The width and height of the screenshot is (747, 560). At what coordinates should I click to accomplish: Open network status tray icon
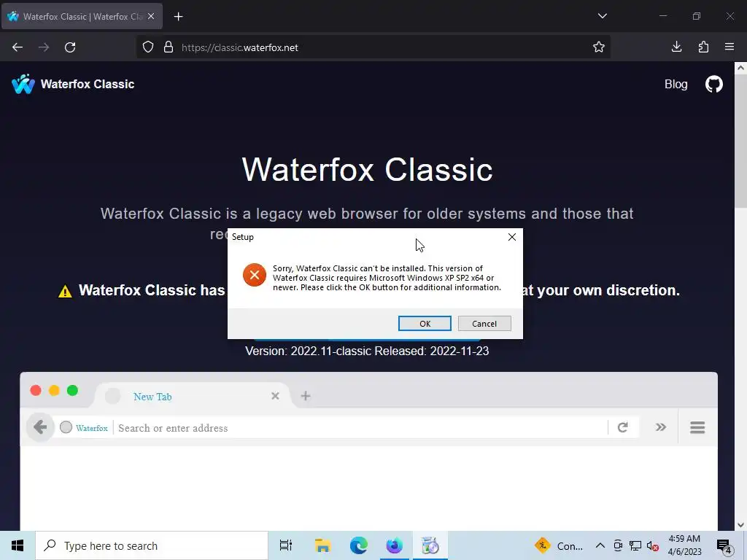click(x=635, y=545)
